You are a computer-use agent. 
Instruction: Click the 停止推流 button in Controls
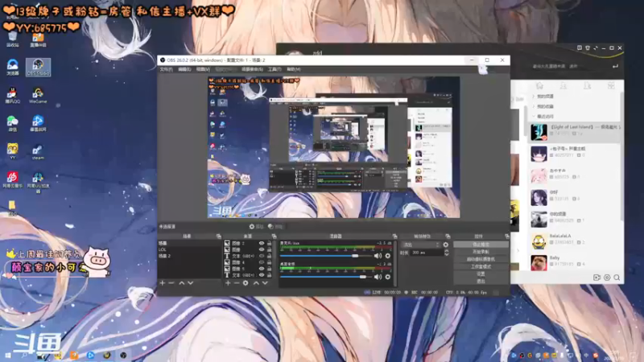481,245
